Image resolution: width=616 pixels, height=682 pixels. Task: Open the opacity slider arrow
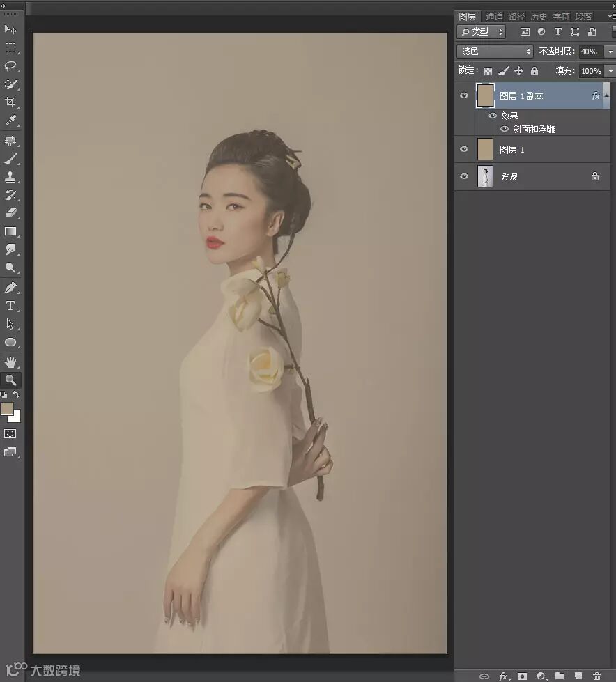click(x=610, y=52)
